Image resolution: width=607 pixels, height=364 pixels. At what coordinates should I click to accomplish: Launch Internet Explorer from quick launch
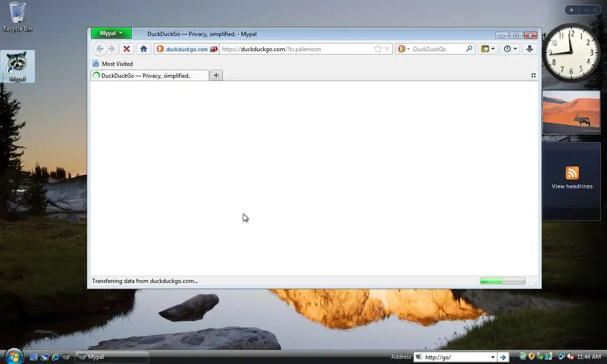coord(55,357)
